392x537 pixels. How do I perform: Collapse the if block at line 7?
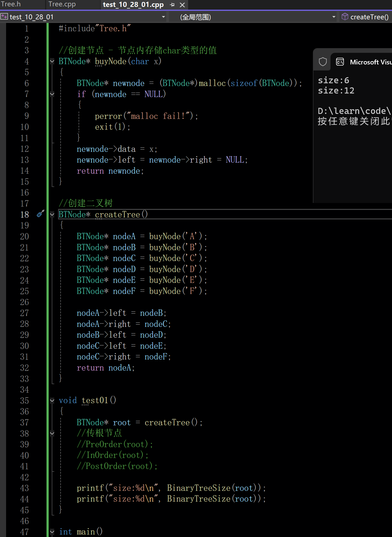pos(52,94)
